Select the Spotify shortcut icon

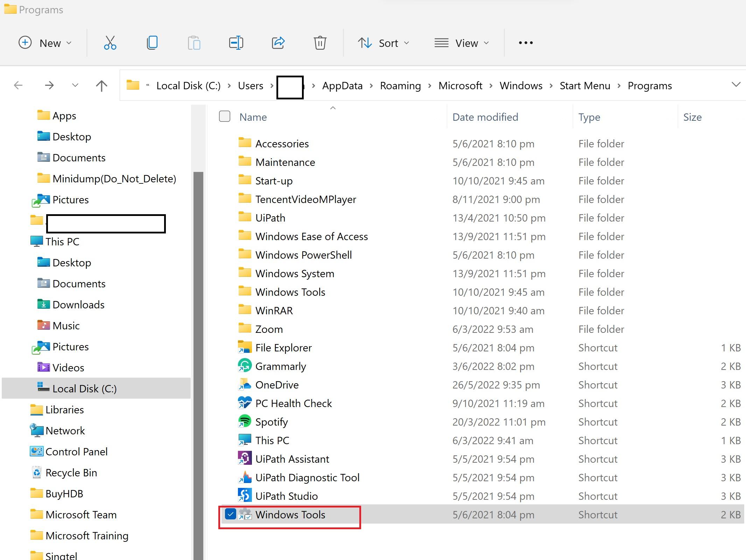245,421
